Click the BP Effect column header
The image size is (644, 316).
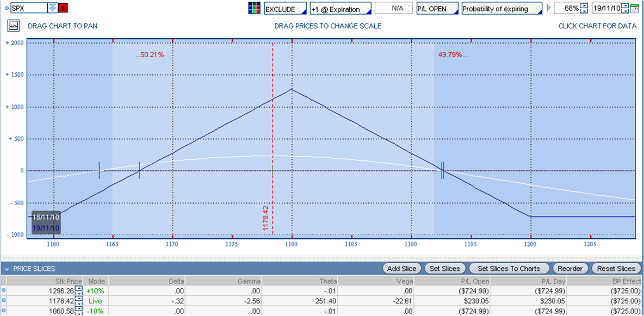point(605,281)
